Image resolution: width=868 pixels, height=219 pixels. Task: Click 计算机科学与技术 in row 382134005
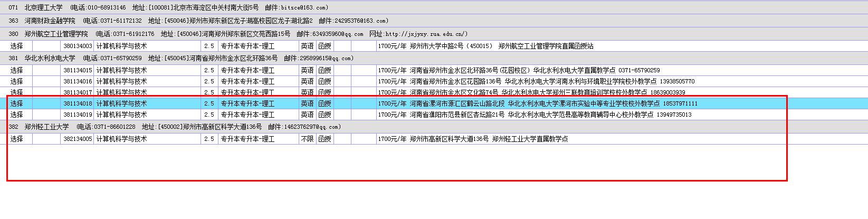[121, 139]
